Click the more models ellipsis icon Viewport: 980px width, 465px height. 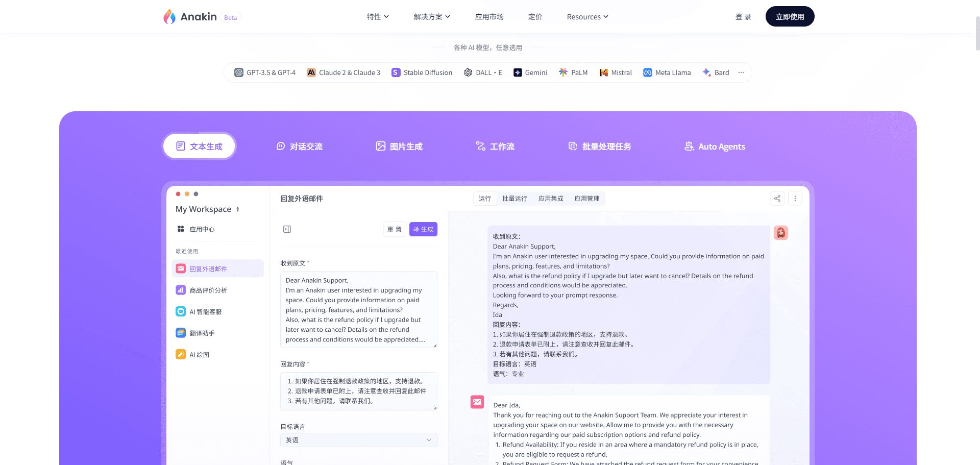741,72
